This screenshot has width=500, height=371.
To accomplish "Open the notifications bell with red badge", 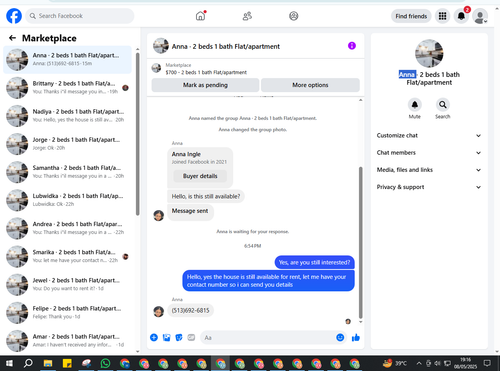I will click(x=461, y=16).
